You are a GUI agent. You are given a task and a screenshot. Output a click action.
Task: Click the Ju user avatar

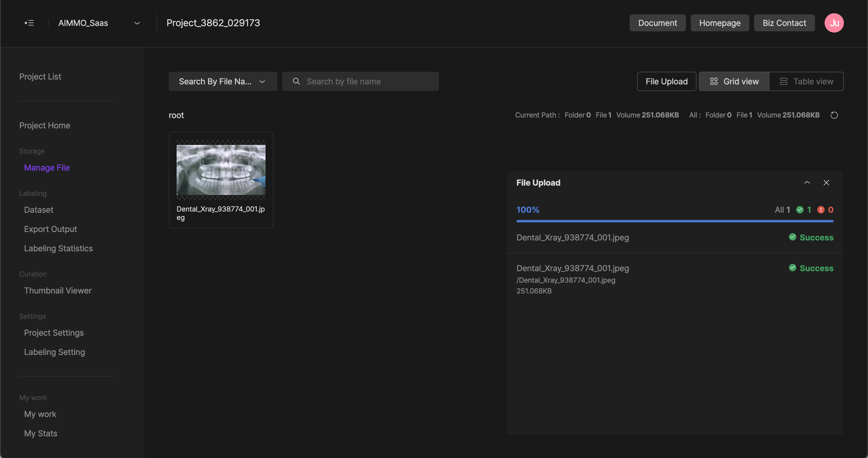point(834,23)
